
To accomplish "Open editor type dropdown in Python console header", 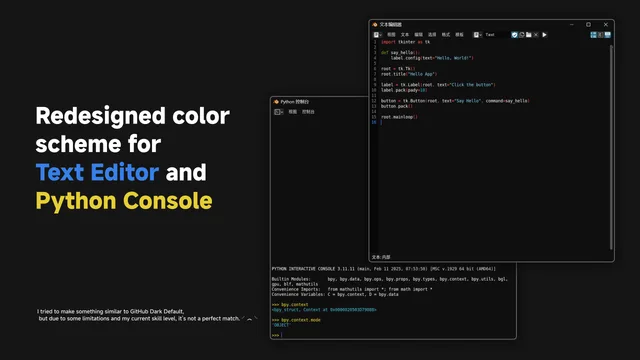I will pyautogui.click(x=278, y=112).
